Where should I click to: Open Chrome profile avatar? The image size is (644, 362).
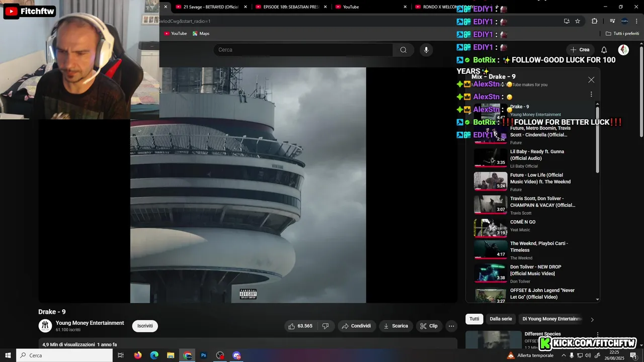(624, 21)
